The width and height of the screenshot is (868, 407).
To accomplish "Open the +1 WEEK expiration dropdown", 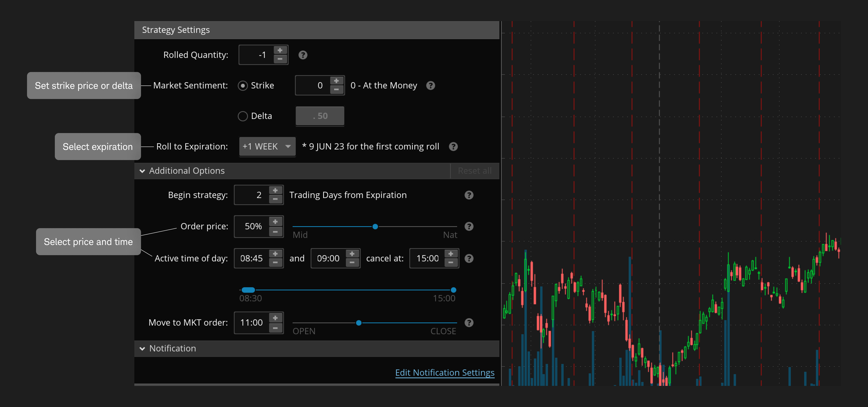I will pos(267,146).
